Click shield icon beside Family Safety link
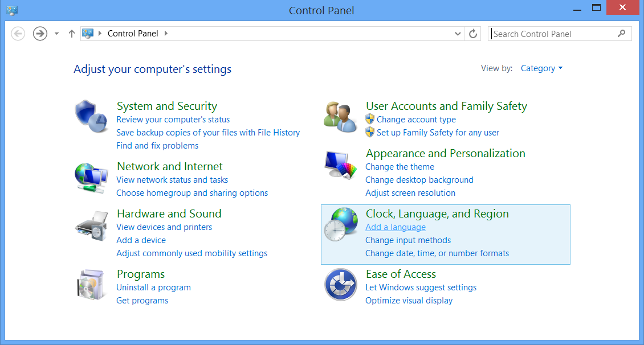 (370, 132)
